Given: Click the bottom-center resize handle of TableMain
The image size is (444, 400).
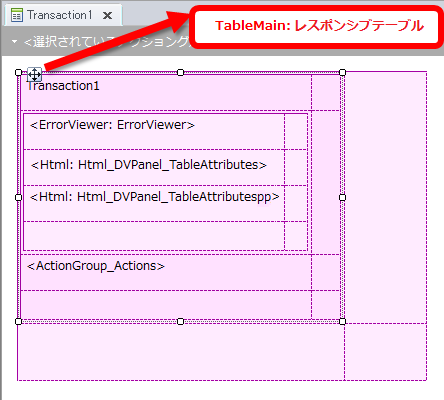Looking at the screenshot, I should click(x=180, y=321).
